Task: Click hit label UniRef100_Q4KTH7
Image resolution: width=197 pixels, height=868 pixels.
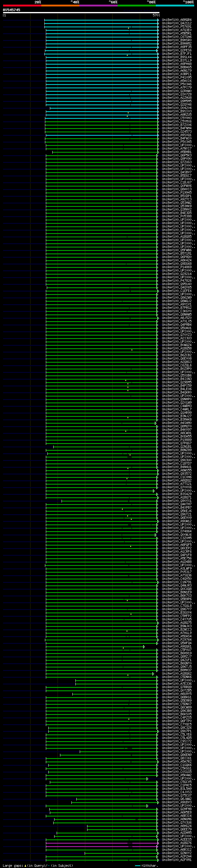Action: pos(176,504)
